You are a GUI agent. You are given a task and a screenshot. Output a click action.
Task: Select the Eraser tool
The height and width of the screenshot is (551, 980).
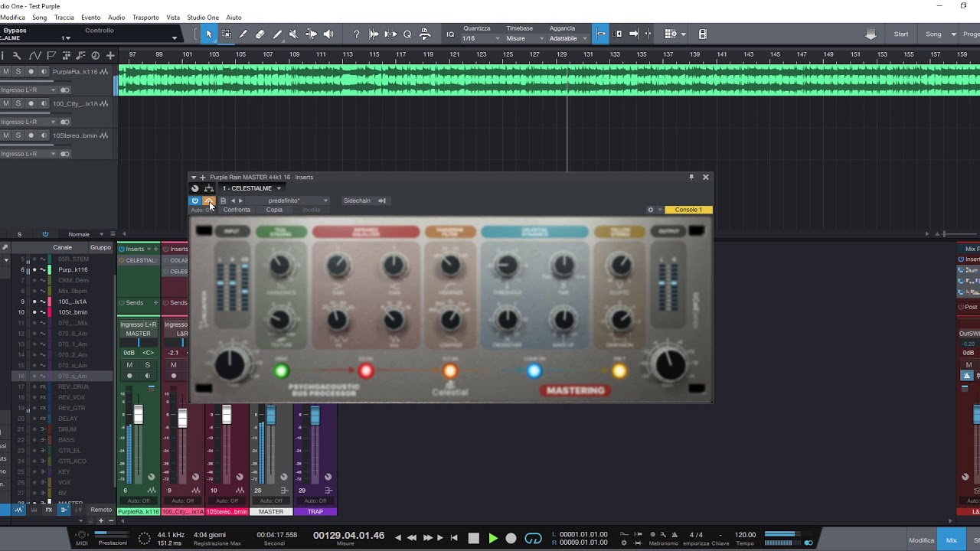260,34
